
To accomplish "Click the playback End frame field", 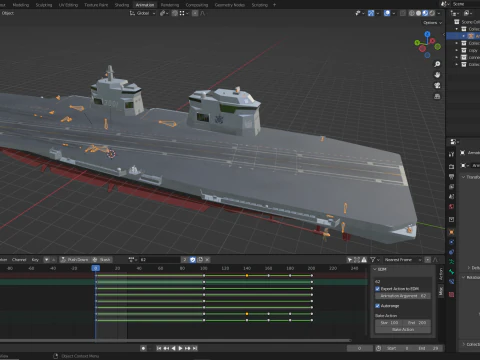I will pos(428,348).
